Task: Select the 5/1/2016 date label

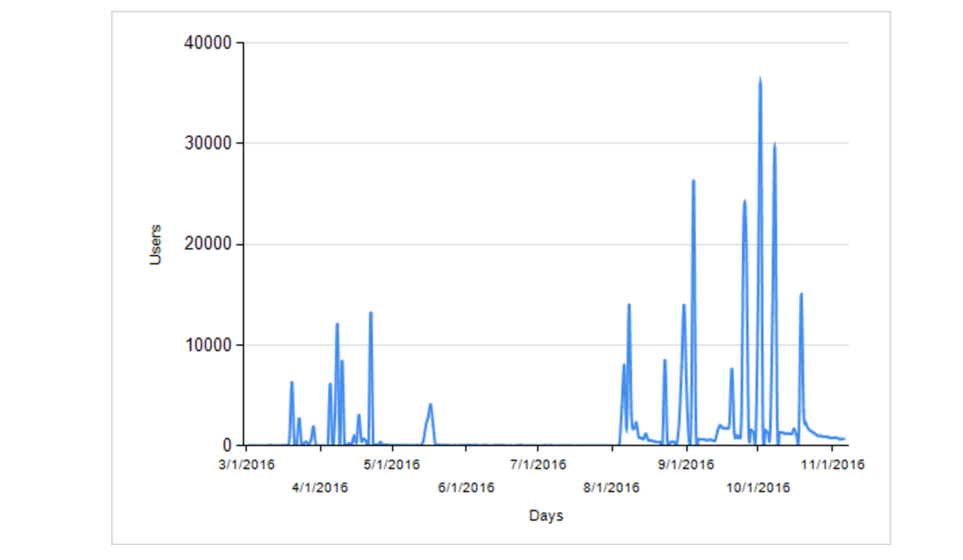Action: (393, 465)
